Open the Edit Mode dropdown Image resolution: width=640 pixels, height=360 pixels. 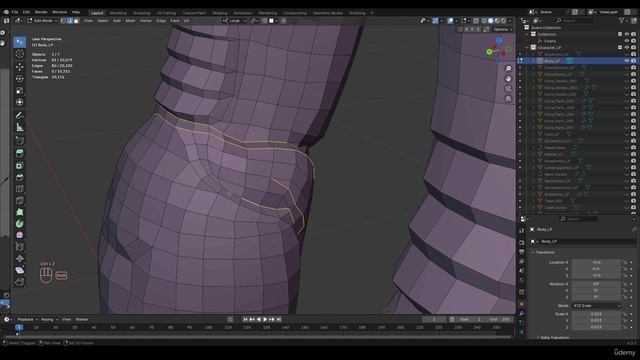click(42, 20)
